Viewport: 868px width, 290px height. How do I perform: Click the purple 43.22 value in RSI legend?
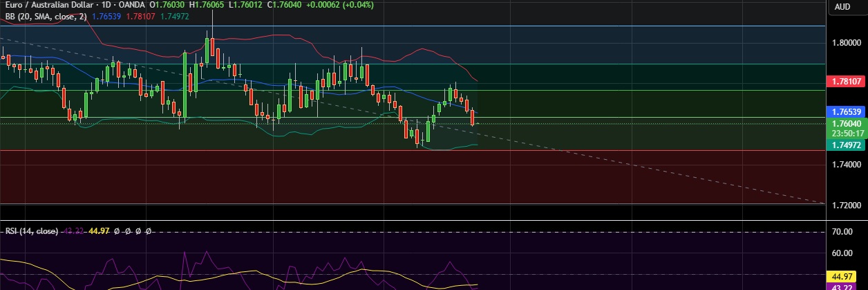tap(74, 231)
